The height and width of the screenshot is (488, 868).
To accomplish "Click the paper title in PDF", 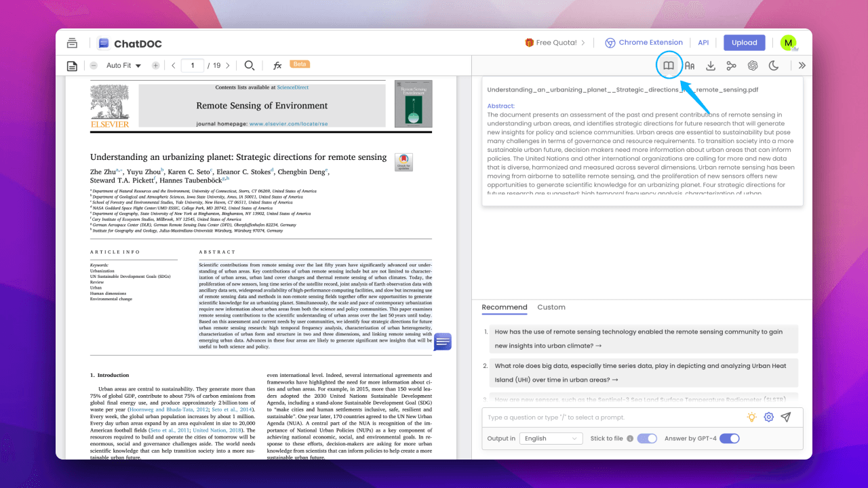I will tap(238, 157).
